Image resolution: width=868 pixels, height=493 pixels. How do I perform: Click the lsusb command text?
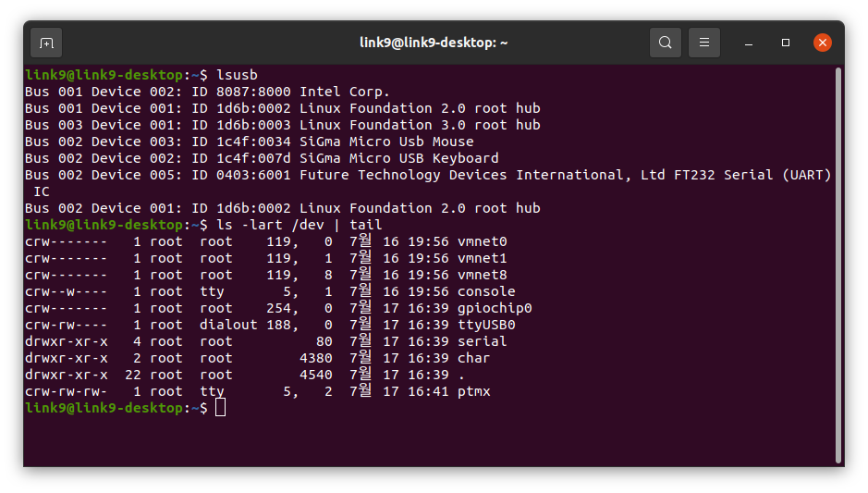[x=237, y=75]
